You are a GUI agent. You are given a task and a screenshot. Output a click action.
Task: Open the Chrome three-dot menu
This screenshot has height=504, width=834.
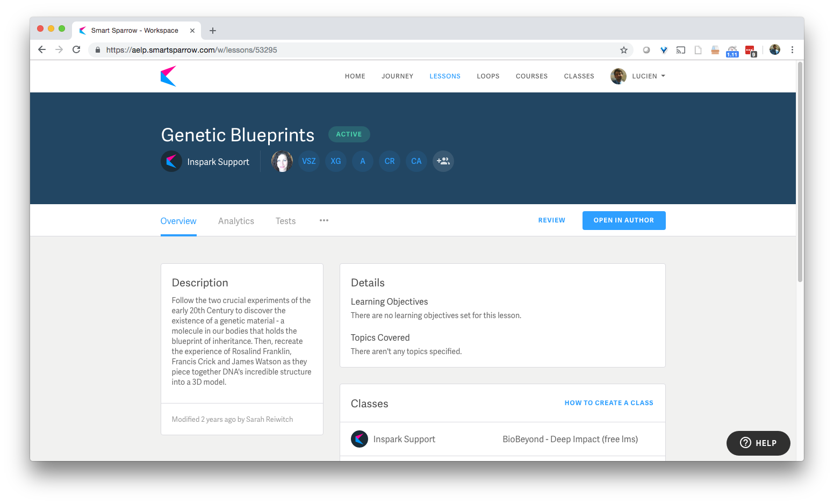click(792, 49)
